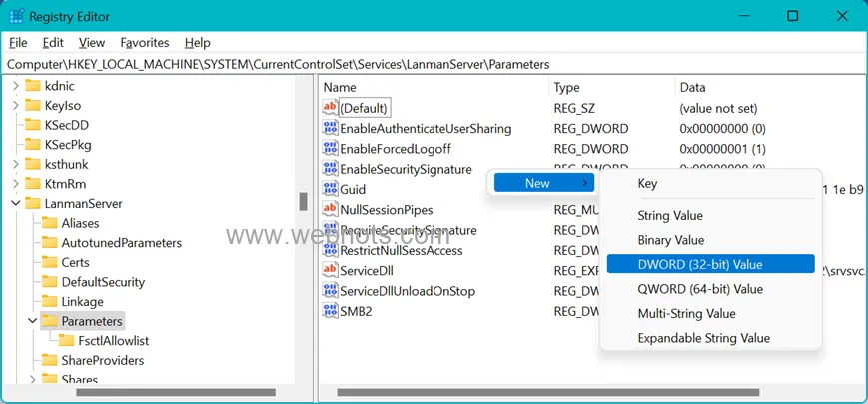Image resolution: width=868 pixels, height=404 pixels.
Task: Click the Registry Editor app icon in title bar
Action: tap(16, 16)
